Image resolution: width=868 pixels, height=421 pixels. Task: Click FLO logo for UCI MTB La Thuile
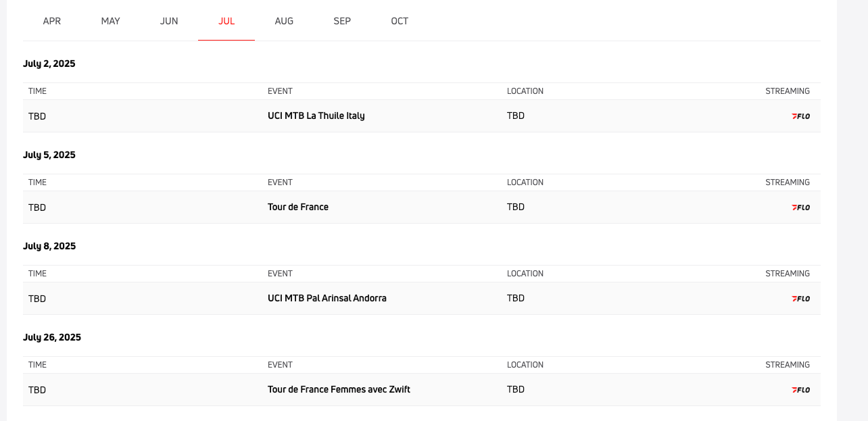click(800, 116)
